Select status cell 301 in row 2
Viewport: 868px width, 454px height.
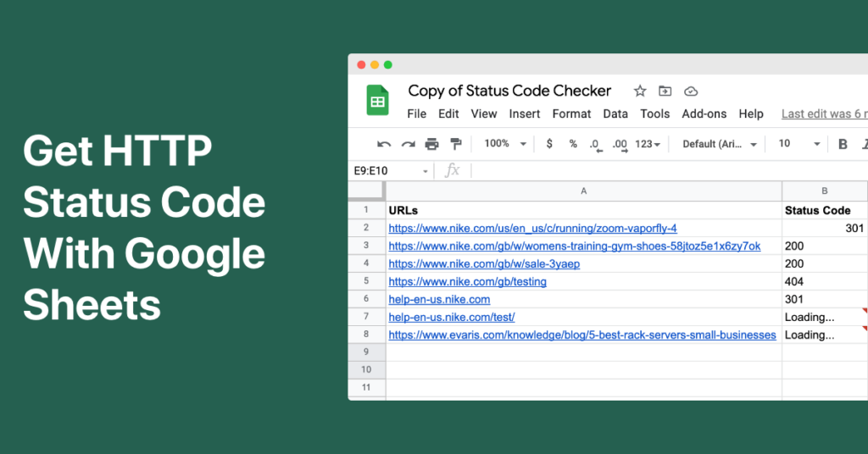click(825, 228)
